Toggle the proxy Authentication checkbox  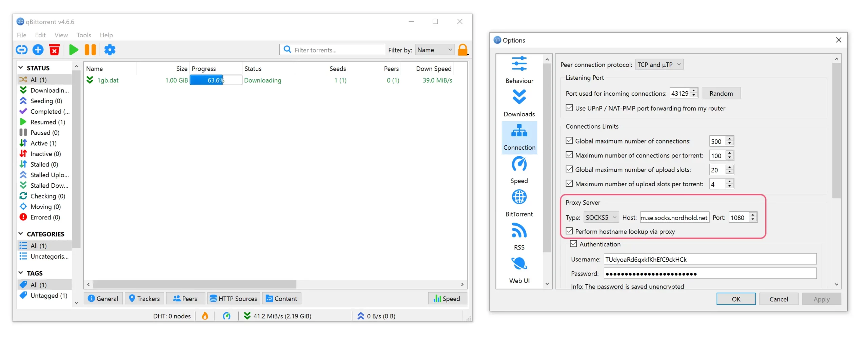[x=573, y=244]
